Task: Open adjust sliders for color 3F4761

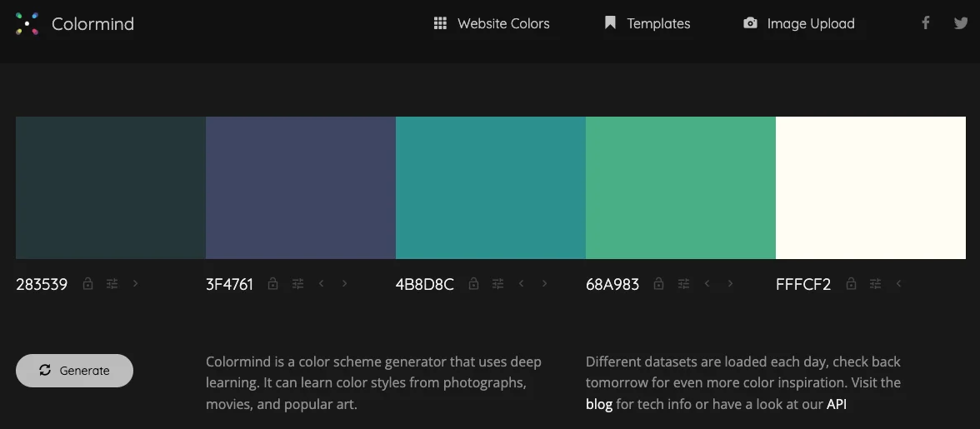Action: 297,284
